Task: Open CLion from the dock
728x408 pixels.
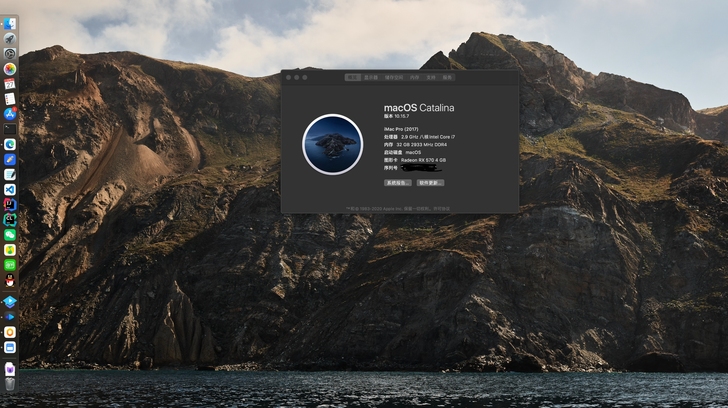Action: (10, 220)
